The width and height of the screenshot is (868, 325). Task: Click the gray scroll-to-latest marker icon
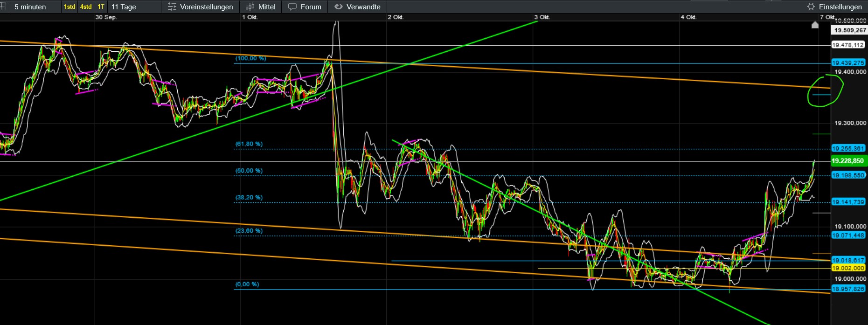coord(815,25)
